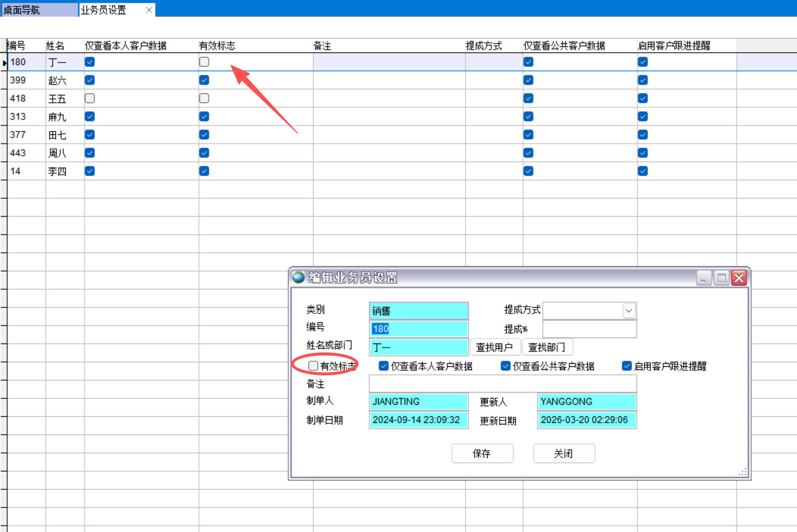Viewport: 797px width, 532px height.
Task: Click the 查找用户 button
Action: click(494, 347)
